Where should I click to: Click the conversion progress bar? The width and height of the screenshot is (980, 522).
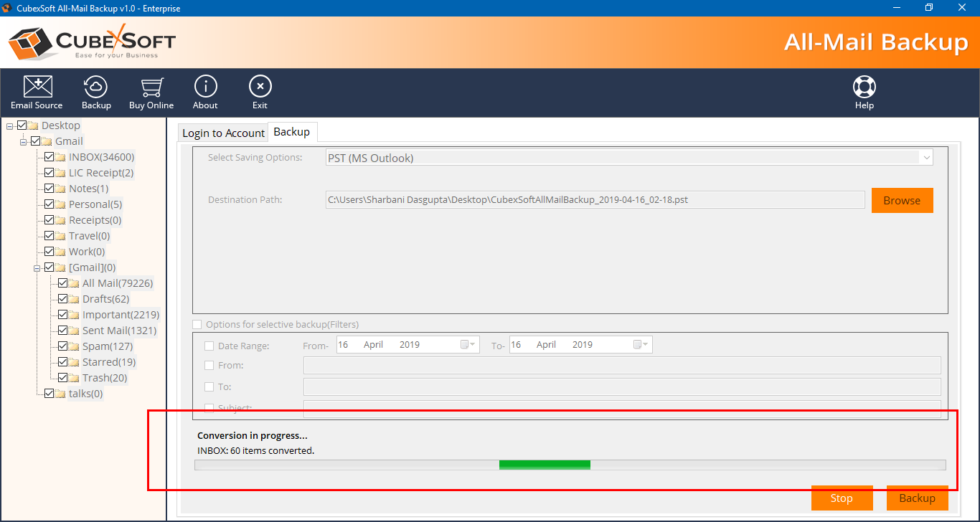[570, 465]
